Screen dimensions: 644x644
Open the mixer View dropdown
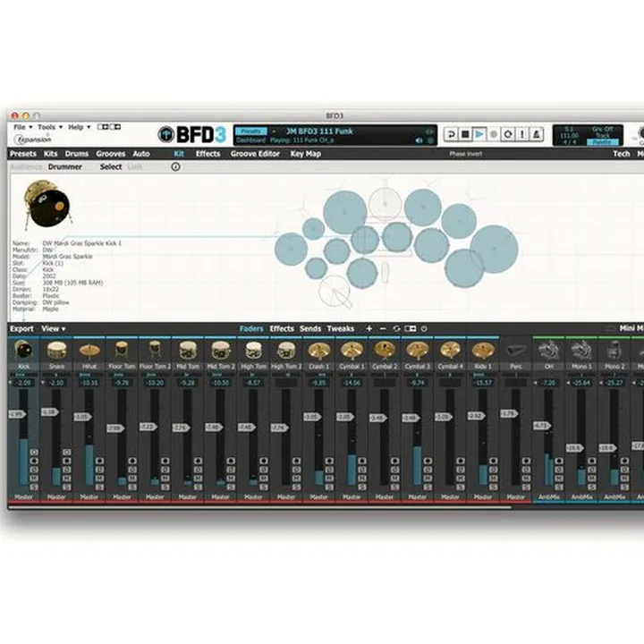pos(54,328)
